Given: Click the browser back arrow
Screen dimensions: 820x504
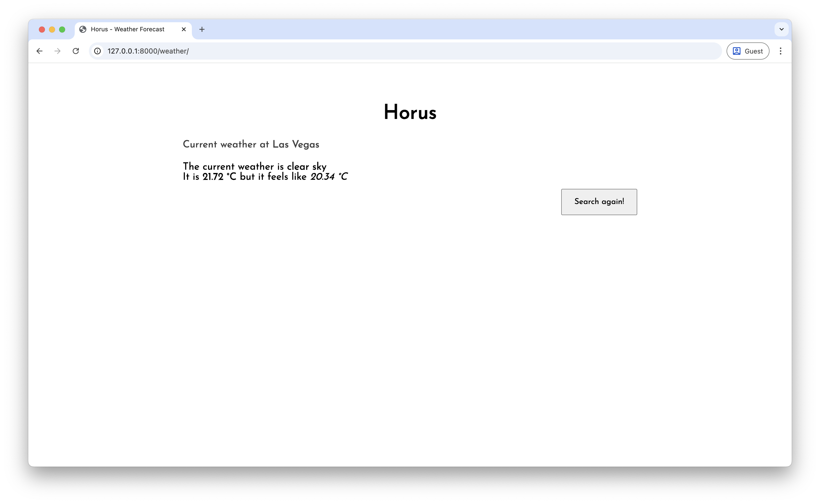Looking at the screenshot, I should [39, 51].
